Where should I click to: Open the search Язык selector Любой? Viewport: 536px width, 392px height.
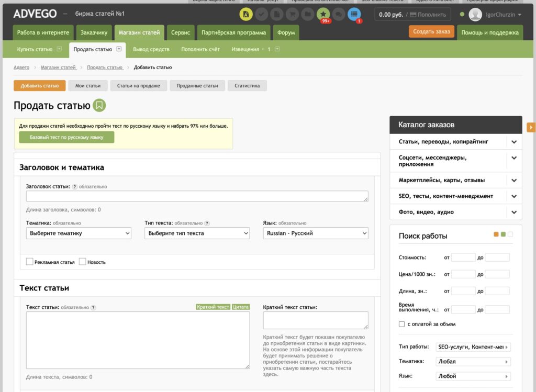473,376
